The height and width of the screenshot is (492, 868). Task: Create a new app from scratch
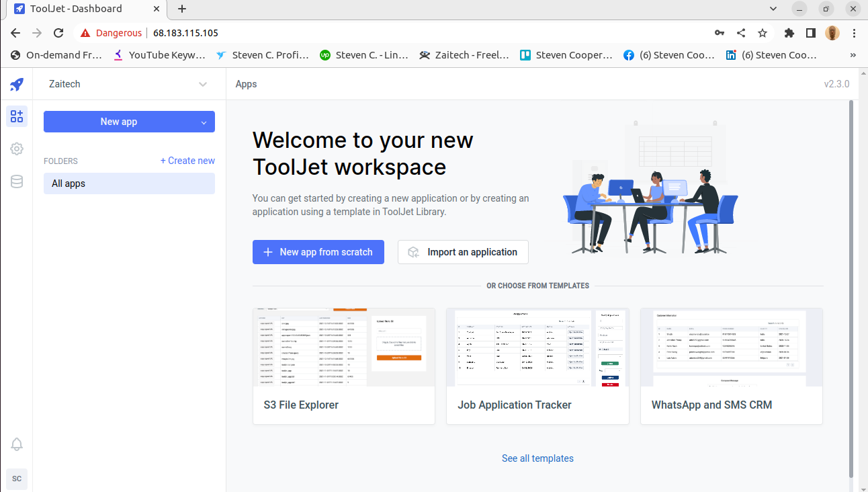(318, 252)
